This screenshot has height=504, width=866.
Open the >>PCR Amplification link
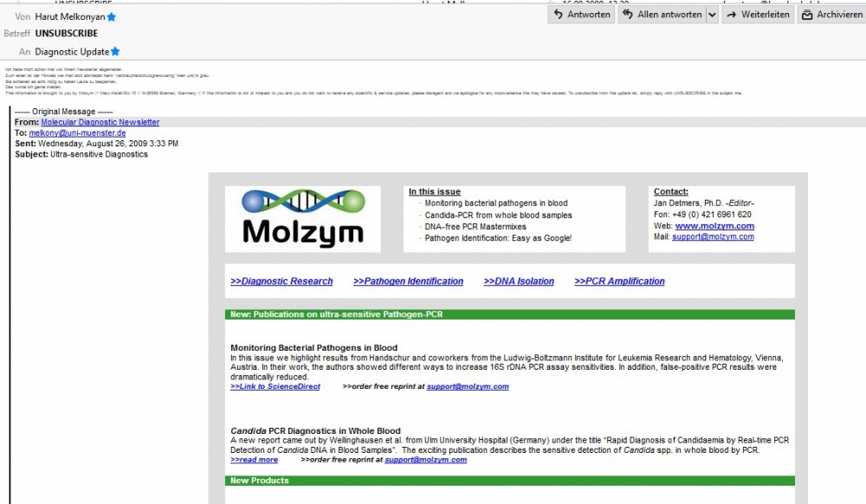[x=620, y=281]
